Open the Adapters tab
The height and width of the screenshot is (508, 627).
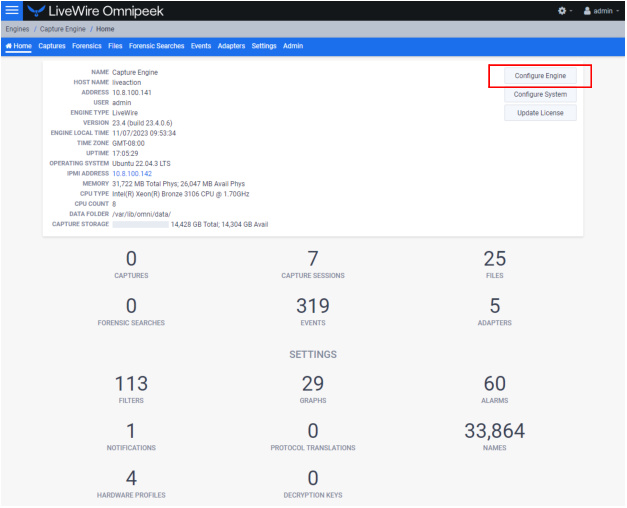pyautogui.click(x=231, y=46)
